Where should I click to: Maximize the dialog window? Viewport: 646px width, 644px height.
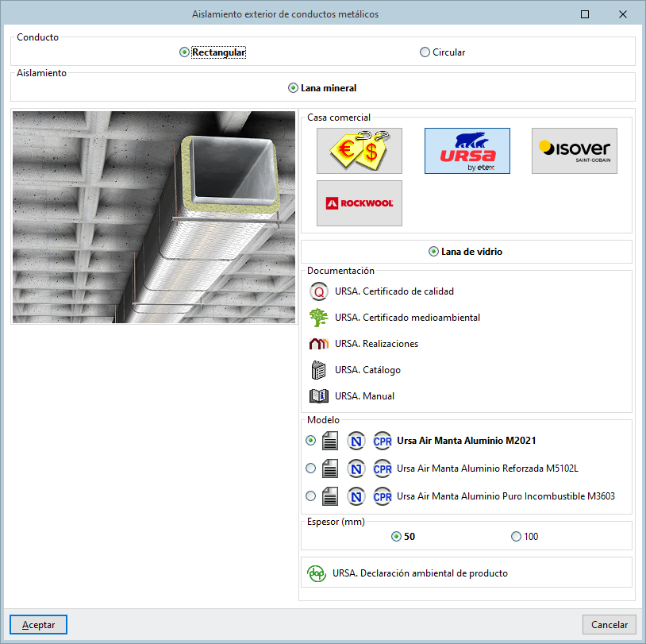(x=585, y=14)
